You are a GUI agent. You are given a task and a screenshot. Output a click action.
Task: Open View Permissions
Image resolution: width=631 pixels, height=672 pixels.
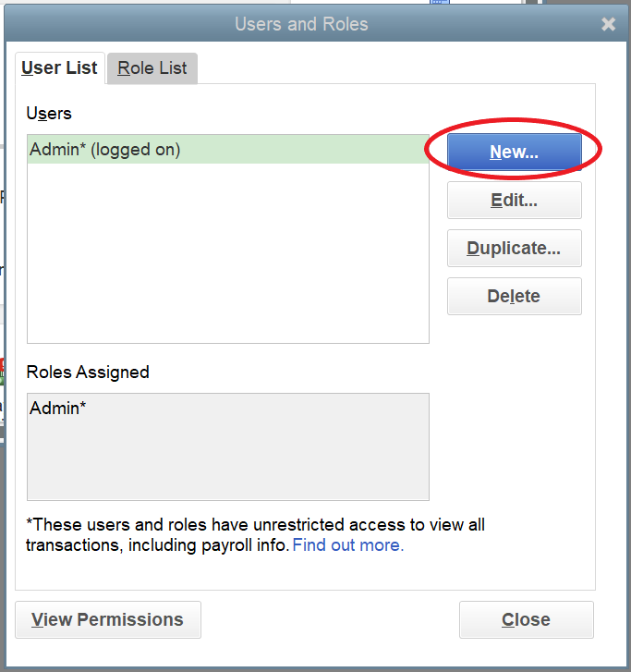tap(108, 619)
